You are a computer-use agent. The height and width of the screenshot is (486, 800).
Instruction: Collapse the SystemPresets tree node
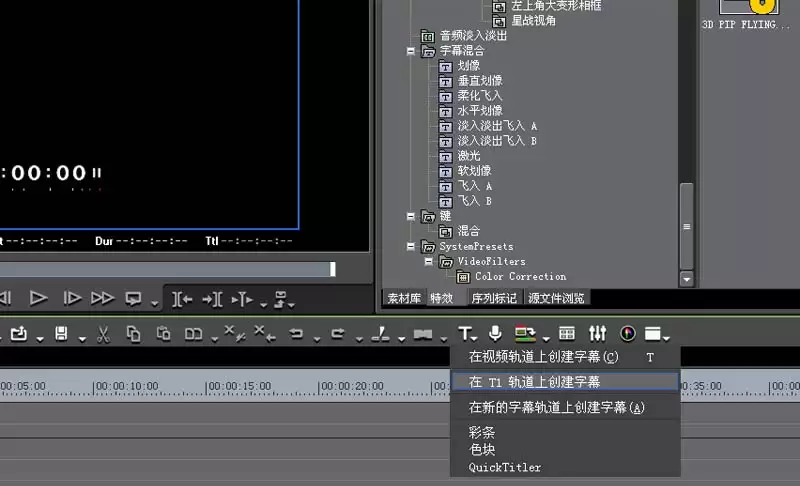click(411, 246)
